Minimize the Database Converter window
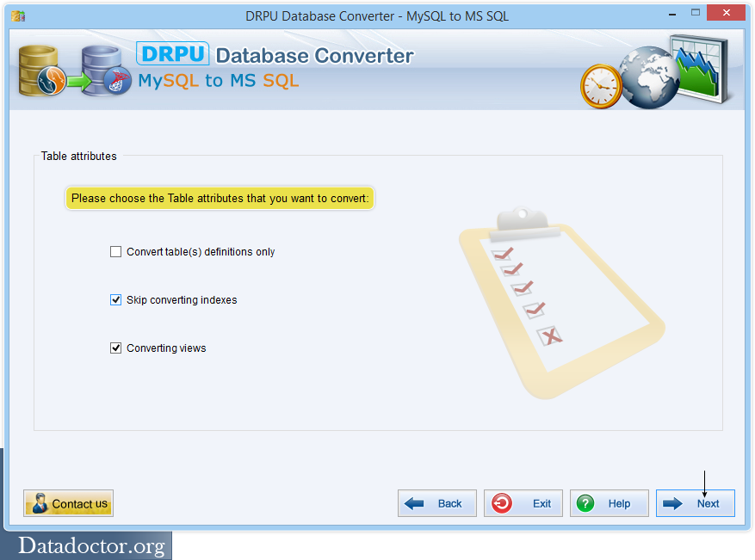This screenshot has height=560, width=755. click(x=672, y=14)
